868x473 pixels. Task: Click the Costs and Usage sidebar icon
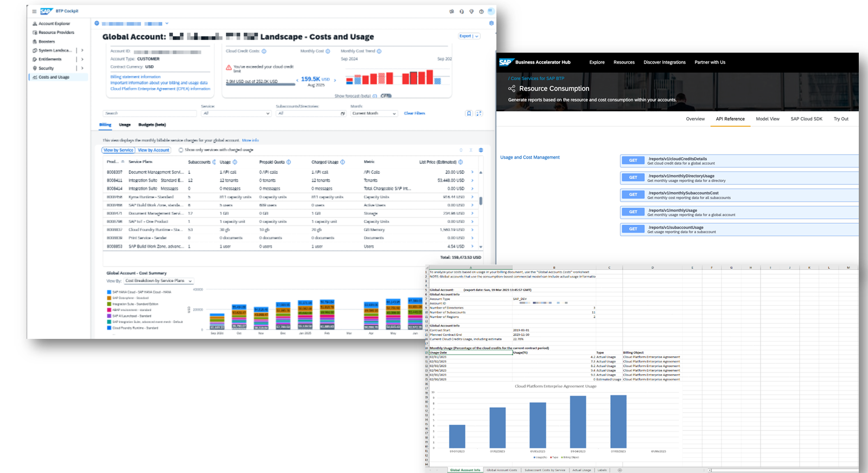(35, 77)
